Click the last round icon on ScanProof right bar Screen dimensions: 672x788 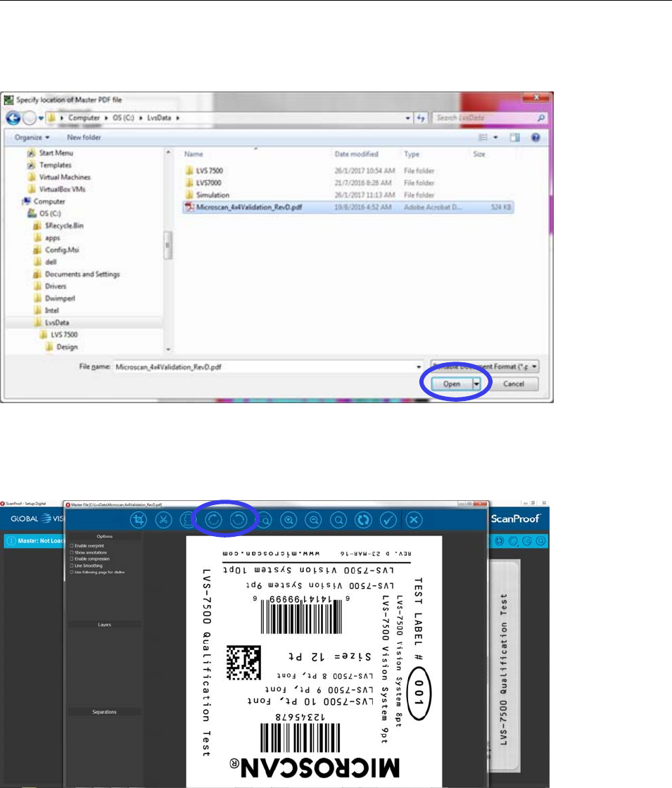click(541, 541)
